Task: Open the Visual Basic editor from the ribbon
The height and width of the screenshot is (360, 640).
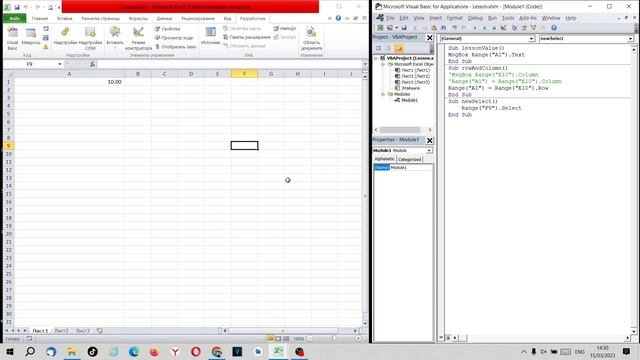Action: coord(12,39)
